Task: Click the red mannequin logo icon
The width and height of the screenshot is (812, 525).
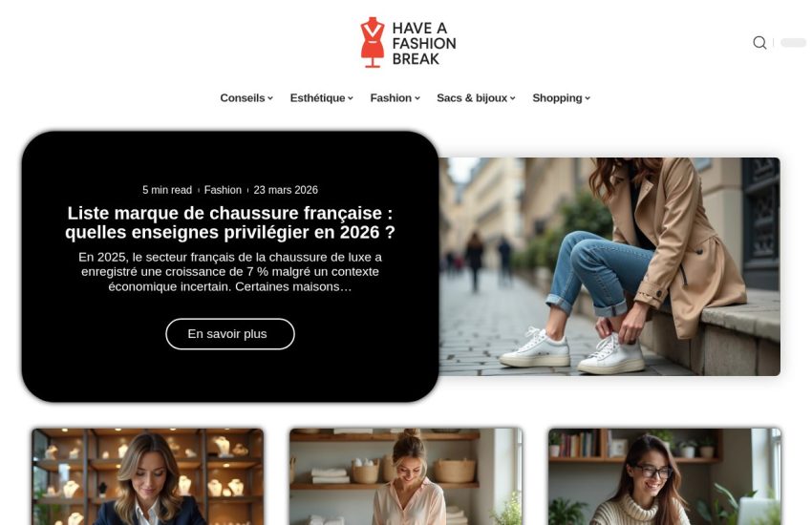Action: [373, 42]
